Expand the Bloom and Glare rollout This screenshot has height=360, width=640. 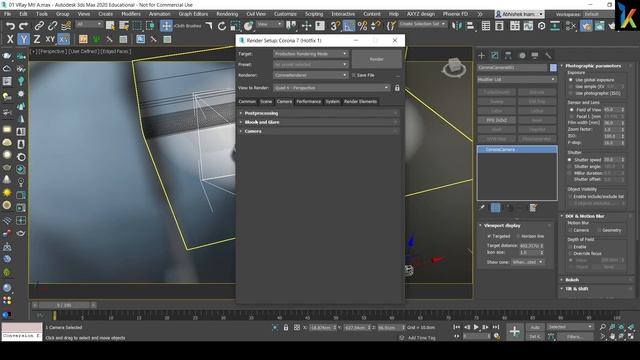(319, 122)
